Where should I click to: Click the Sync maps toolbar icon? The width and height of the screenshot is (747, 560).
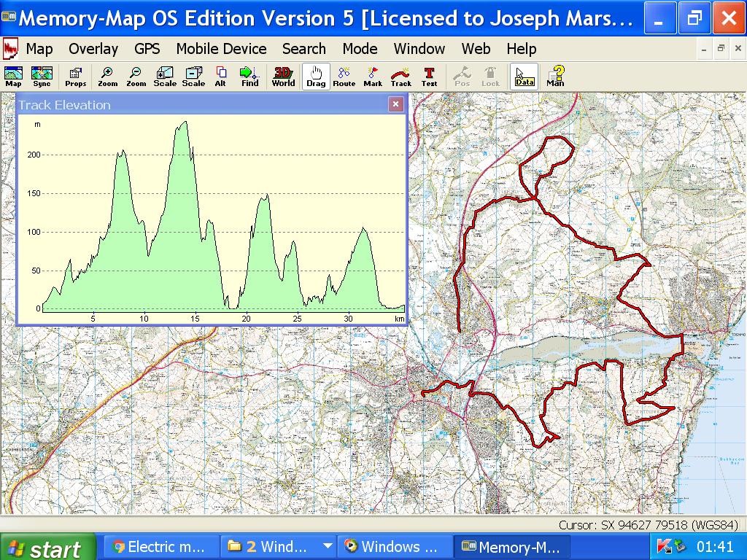click(42, 77)
